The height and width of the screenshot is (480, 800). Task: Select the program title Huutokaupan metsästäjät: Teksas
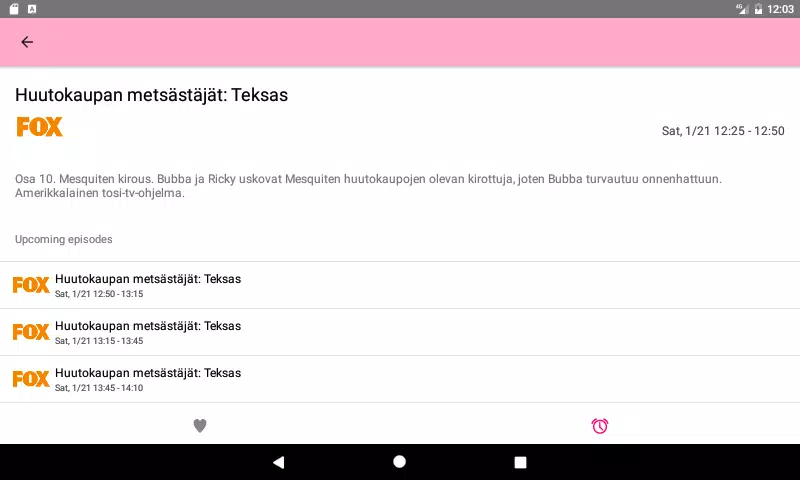click(x=152, y=95)
